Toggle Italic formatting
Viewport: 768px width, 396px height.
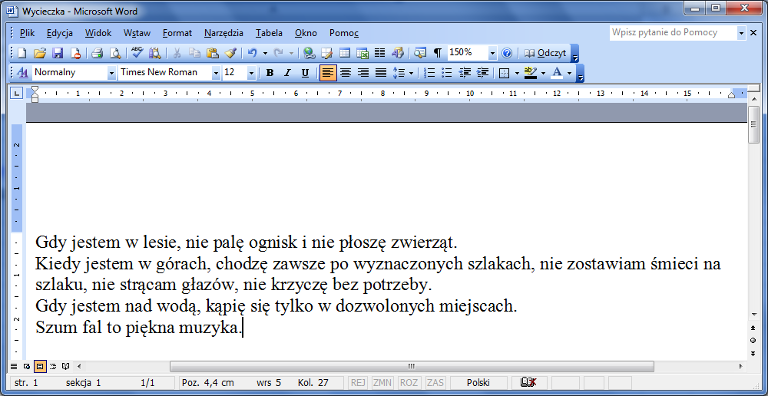tap(287, 73)
